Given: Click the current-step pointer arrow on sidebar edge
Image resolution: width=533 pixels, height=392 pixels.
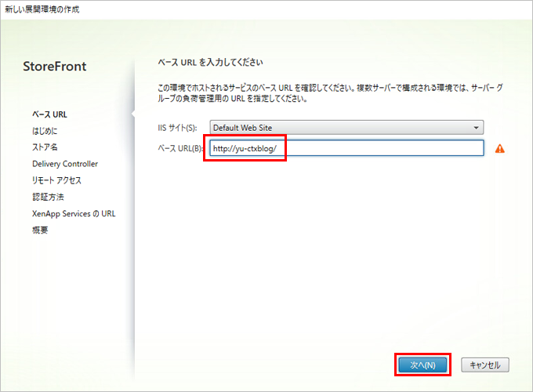Looking at the screenshot, I should [x=132, y=115].
